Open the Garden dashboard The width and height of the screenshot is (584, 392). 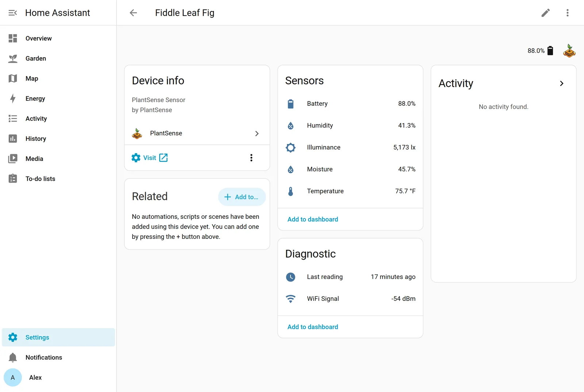coord(58,58)
